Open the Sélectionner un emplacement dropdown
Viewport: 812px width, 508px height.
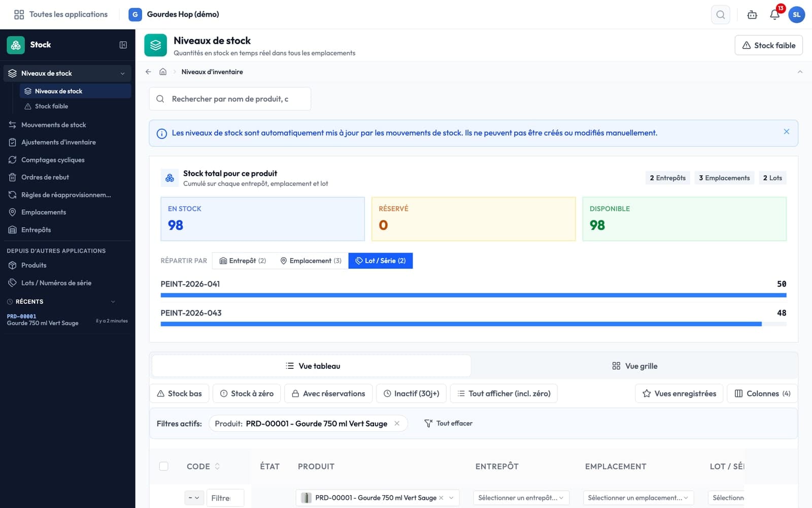(638, 498)
